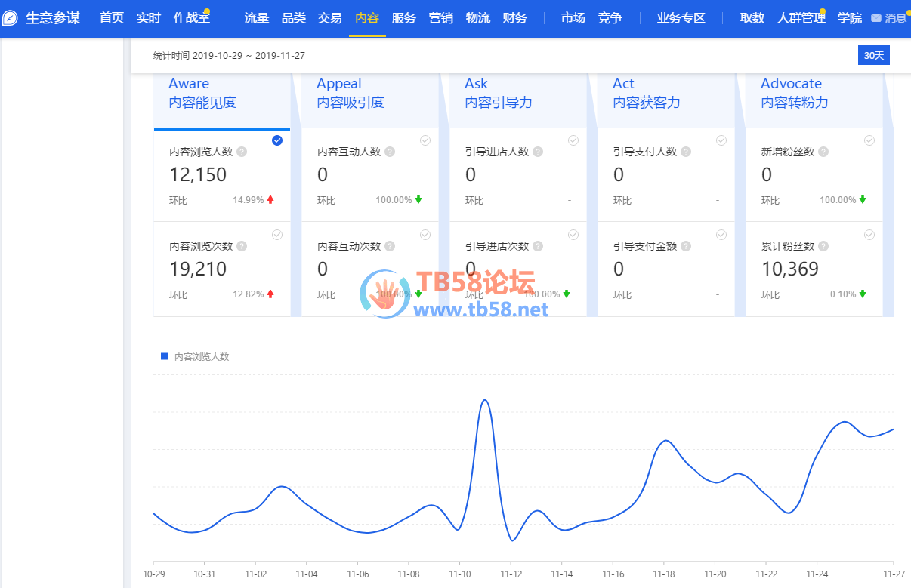Click the 生意参谋 brand title
The image size is (911, 588).
coord(53,18)
